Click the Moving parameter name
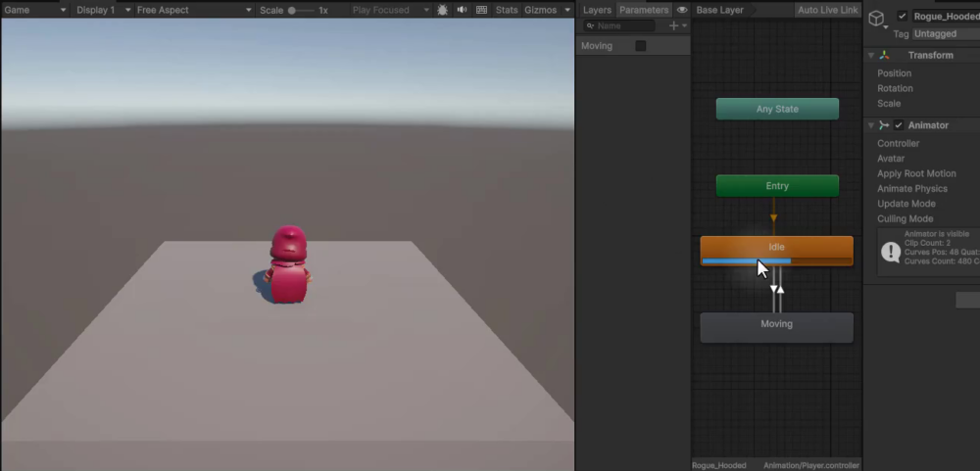The width and height of the screenshot is (980, 471). pyautogui.click(x=597, y=46)
